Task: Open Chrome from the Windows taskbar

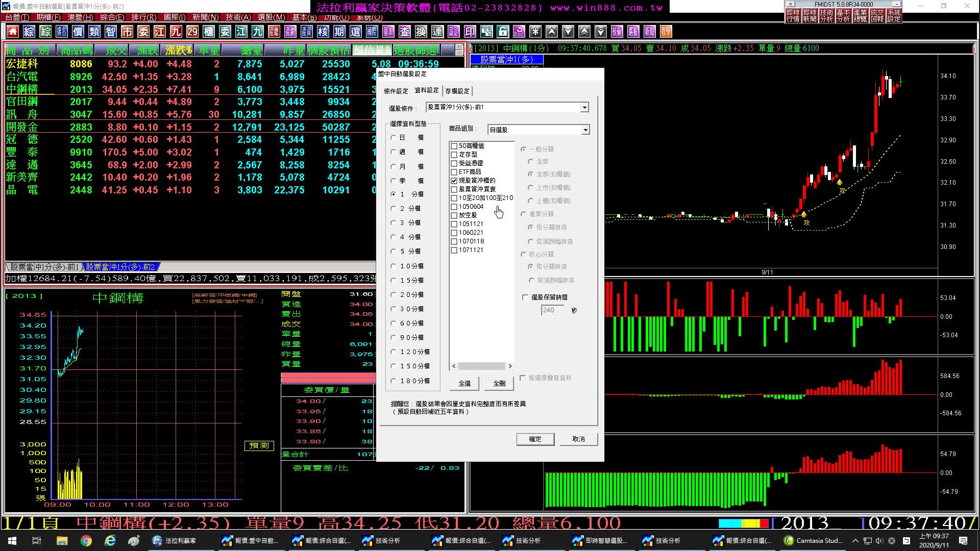Action: (86, 541)
